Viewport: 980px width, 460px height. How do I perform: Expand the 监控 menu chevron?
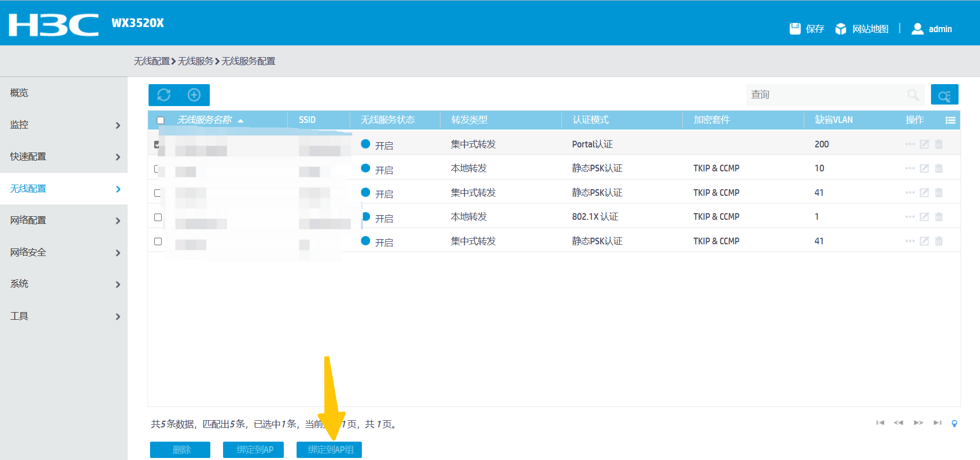click(118, 125)
